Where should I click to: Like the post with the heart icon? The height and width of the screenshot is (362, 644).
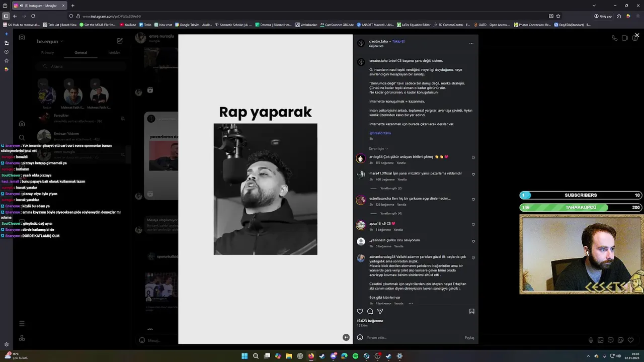[360, 311]
